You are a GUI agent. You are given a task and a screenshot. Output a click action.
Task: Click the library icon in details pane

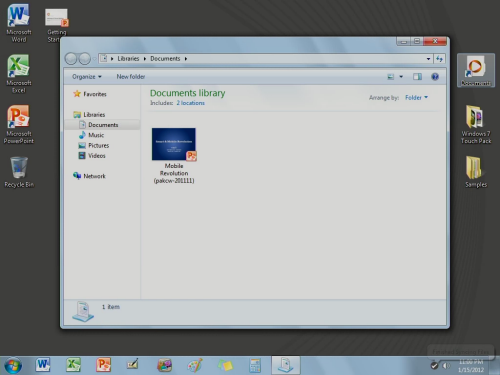tap(83, 312)
